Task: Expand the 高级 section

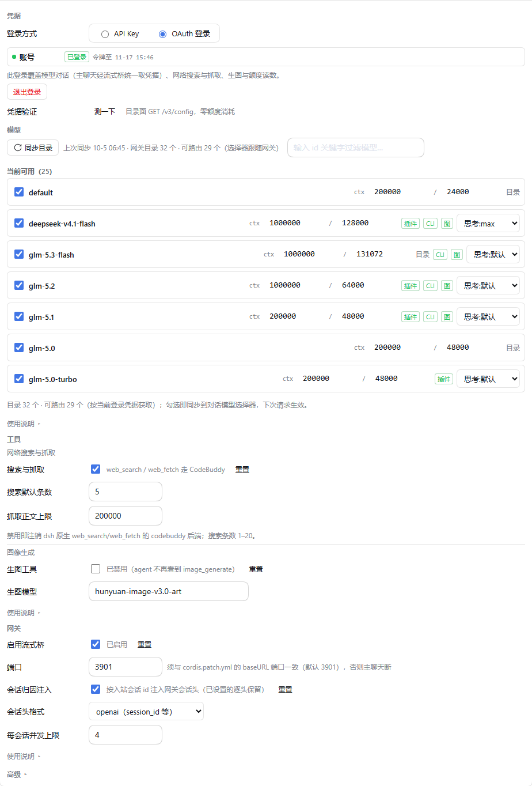Action: pos(17,774)
